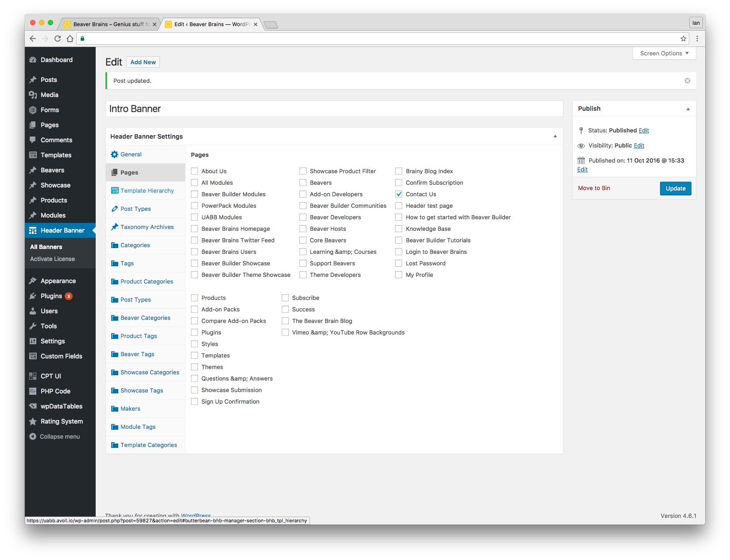
Task: Click the Dashboard icon in sidebar
Action: tap(33, 60)
